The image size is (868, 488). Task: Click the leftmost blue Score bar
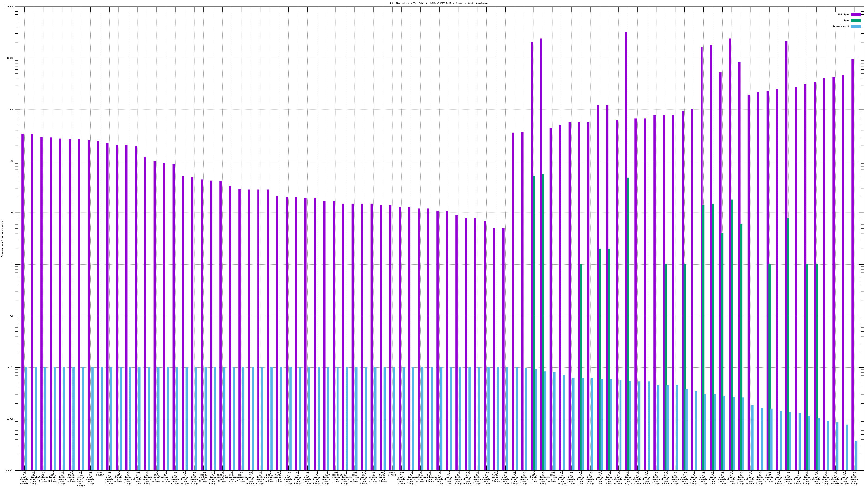(x=26, y=418)
